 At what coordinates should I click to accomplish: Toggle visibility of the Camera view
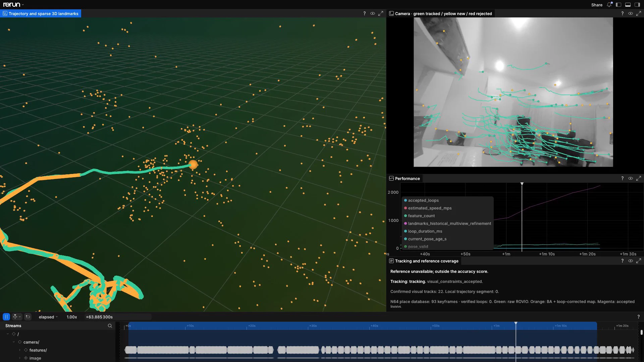[631, 13]
